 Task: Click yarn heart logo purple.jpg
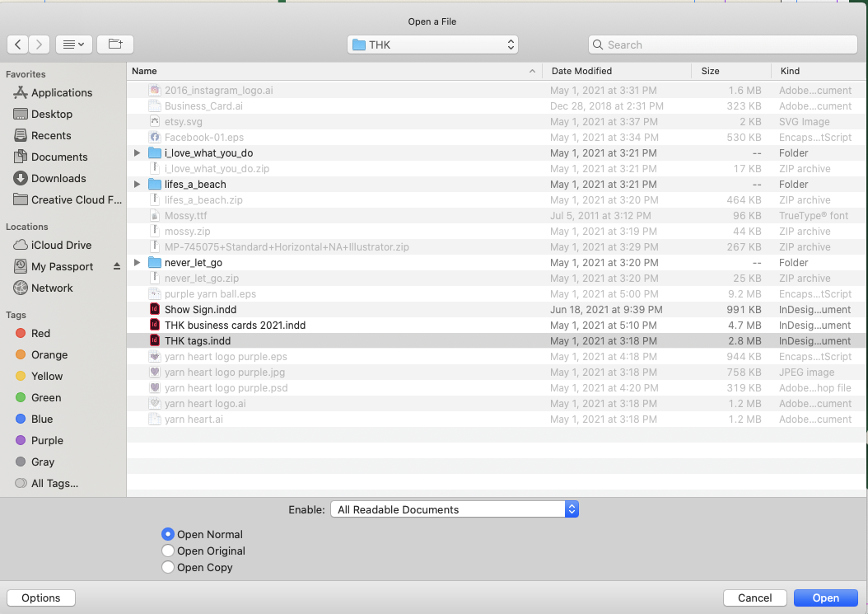click(225, 373)
